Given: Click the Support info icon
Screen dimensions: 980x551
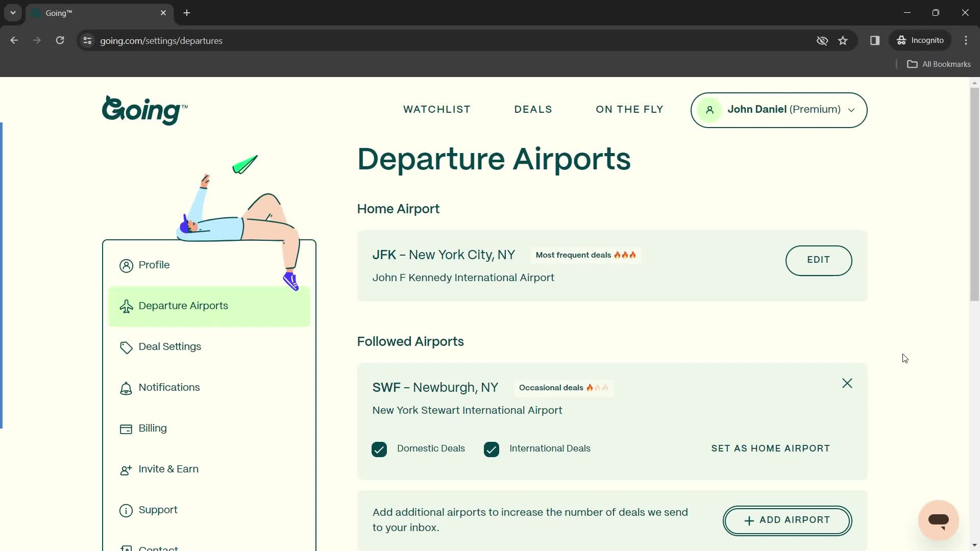Looking at the screenshot, I should [126, 511].
